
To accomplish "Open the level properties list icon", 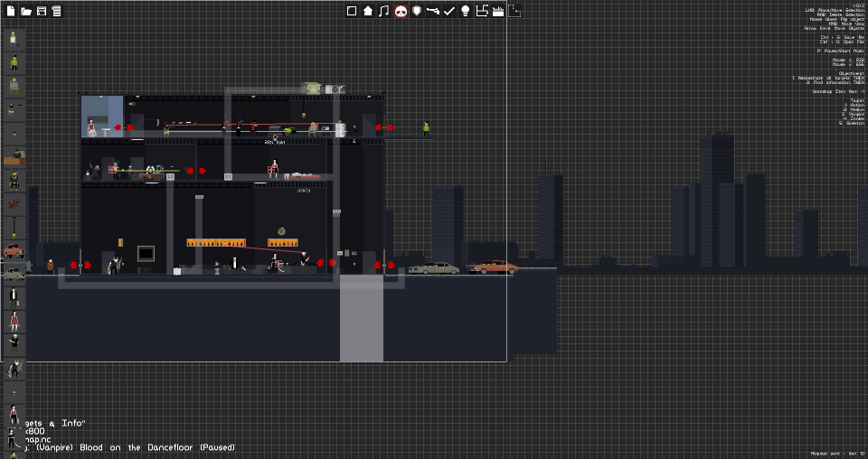I will click(56, 11).
